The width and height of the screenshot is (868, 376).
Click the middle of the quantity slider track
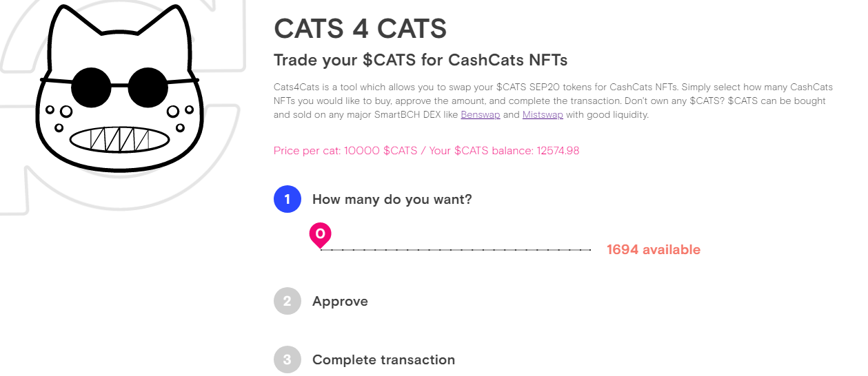pyautogui.click(x=456, y=249)
